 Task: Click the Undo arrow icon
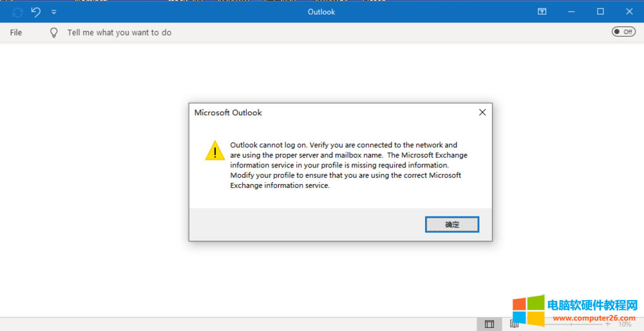[36, 12]
